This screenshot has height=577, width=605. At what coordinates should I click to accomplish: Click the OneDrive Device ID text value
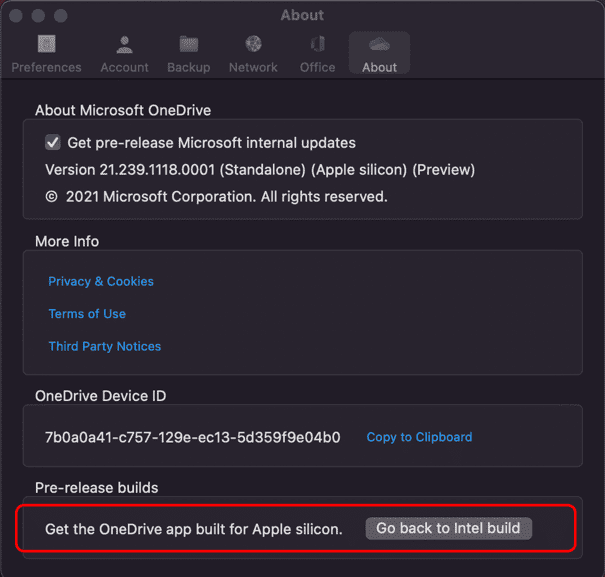point(193,437)
